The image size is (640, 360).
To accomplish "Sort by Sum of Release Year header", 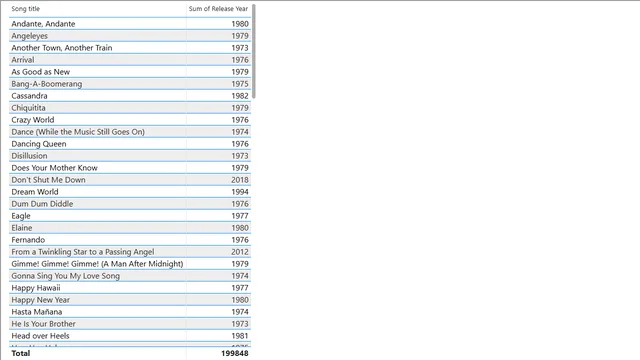I will [218, 9].
